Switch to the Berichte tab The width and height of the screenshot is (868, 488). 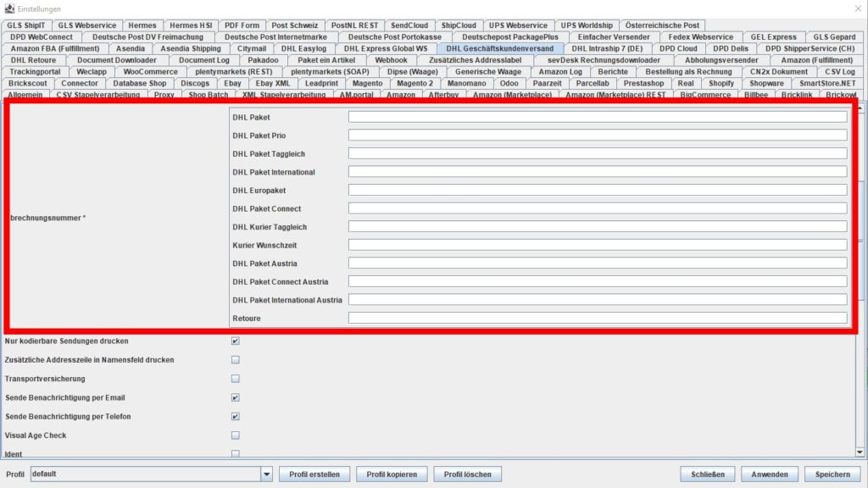613,72
